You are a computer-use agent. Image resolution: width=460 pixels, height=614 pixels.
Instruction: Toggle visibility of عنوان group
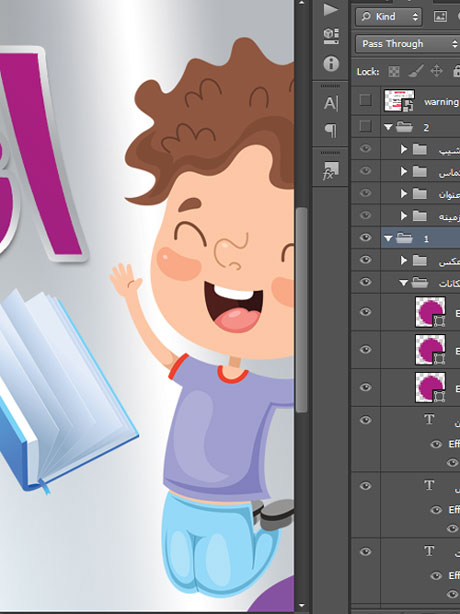point(365,193)
